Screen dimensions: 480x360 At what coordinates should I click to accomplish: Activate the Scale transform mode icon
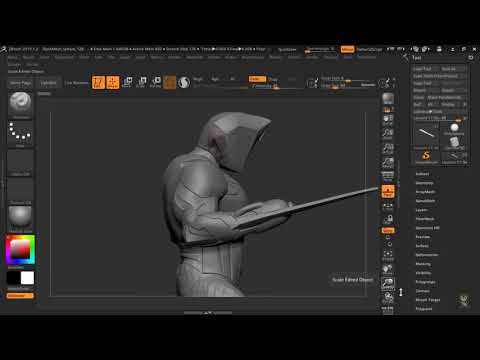[142, 82]
